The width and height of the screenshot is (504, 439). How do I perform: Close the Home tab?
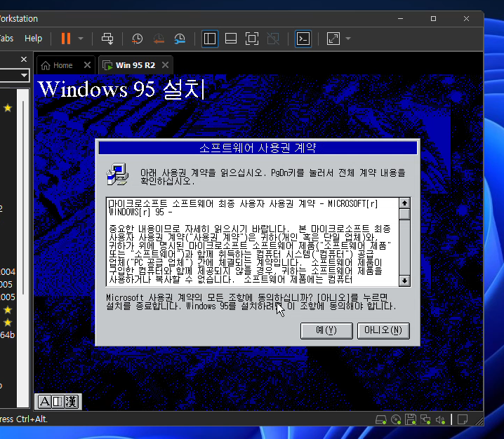tap(87, 65)
